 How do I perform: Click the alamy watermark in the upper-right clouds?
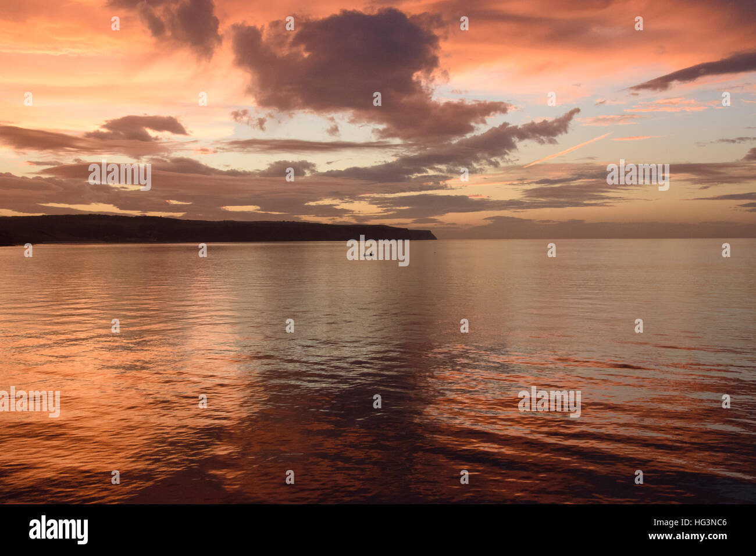point(637,175)
